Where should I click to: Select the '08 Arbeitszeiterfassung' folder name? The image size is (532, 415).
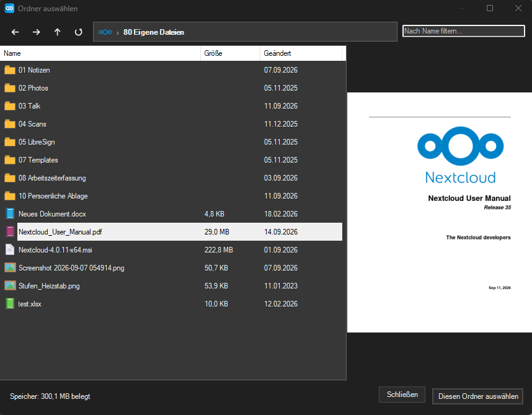tap(52, 178)
